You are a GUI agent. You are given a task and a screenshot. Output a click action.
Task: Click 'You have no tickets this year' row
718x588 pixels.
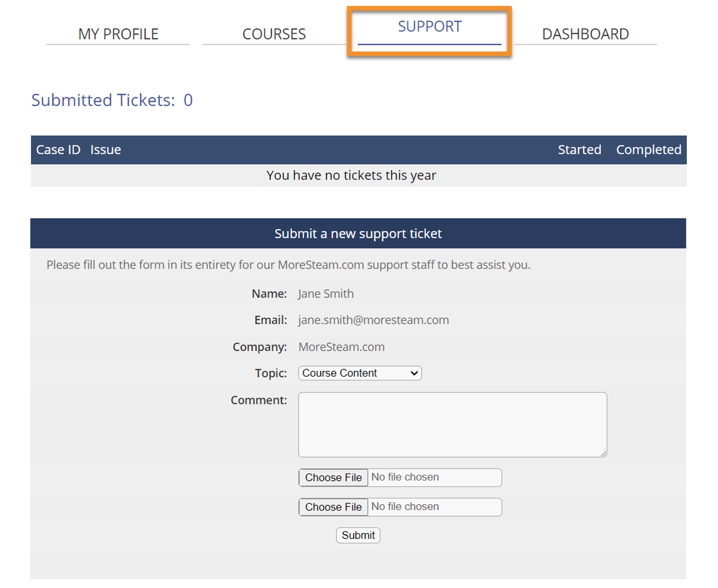point(359,176)
